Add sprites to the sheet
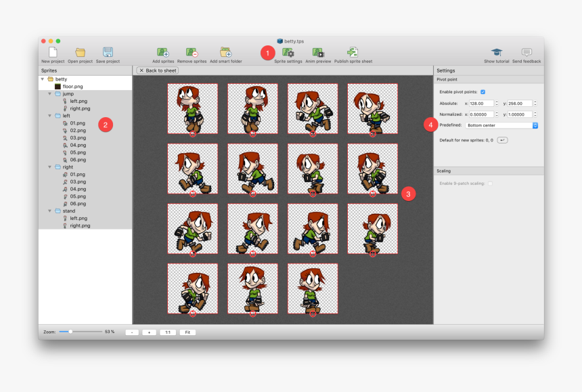 coord(162,52)
